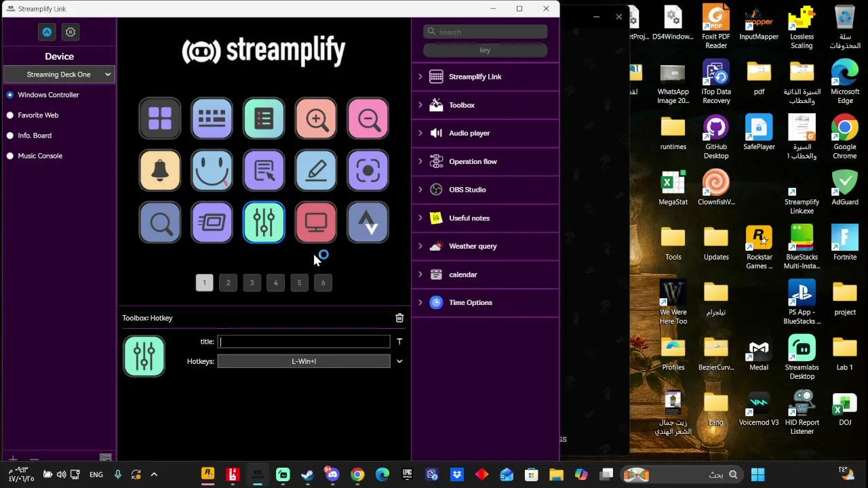
Task: Open Streaming Deck One device dropdown
Action: [x=59, y=75]
